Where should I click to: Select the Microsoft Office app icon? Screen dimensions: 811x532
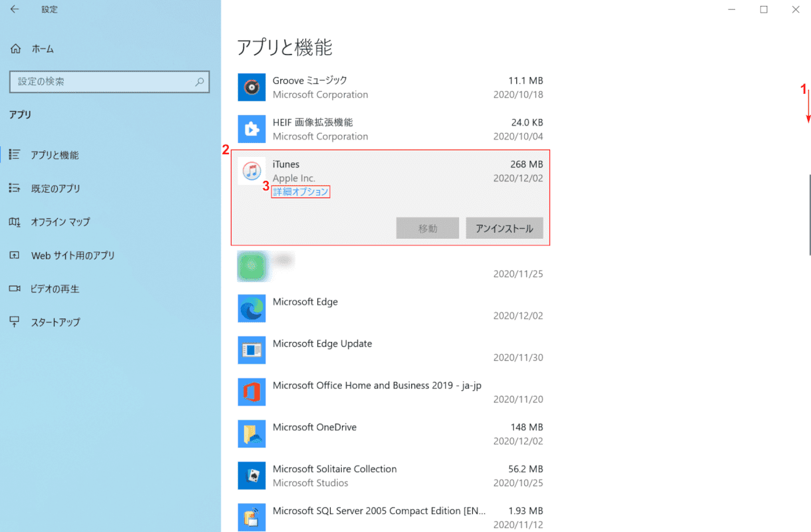coord(251,392)
